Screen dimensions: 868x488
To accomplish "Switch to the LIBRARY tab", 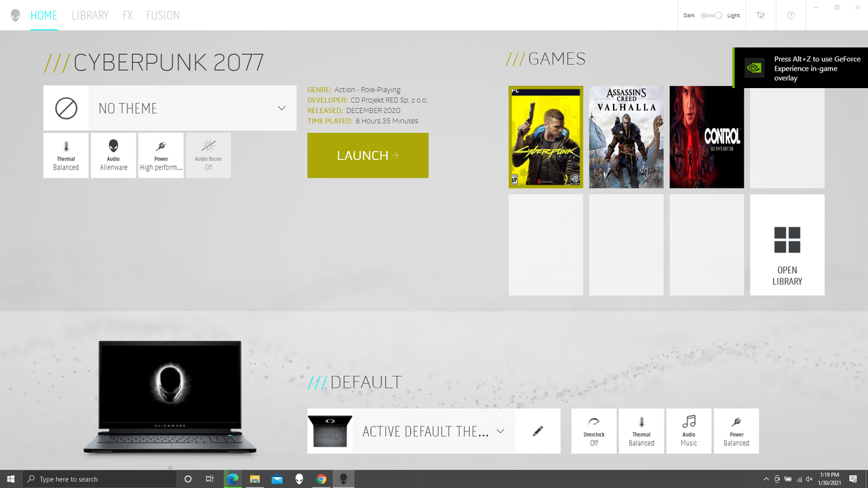I will 90,15.
